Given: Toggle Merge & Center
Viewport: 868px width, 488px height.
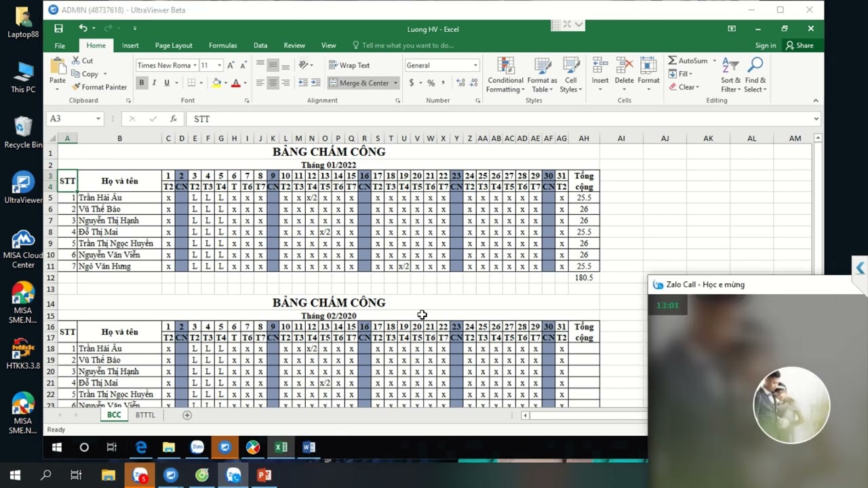Looking at the screenshot, I should (359, 83).
